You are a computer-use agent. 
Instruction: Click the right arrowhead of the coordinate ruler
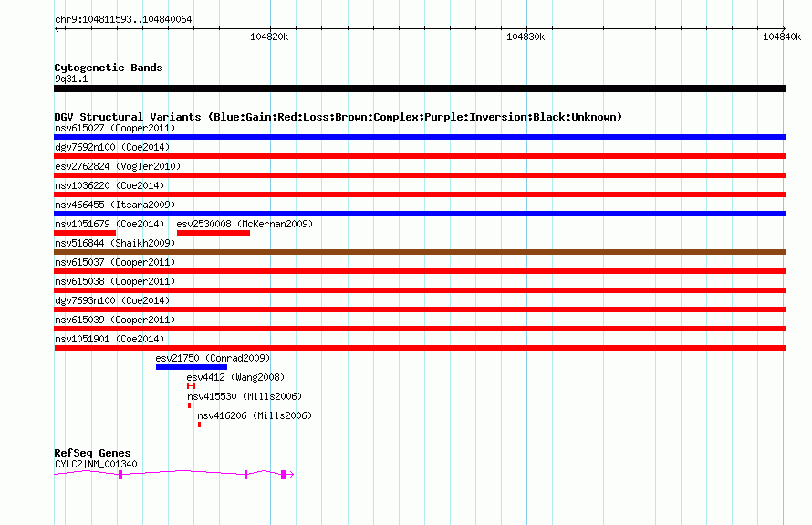point(783,28)
